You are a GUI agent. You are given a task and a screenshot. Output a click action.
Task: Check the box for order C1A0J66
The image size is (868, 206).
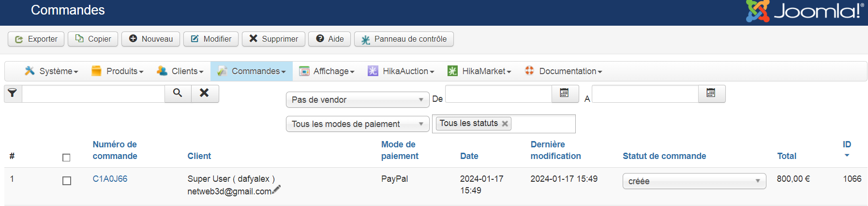(67, 180)
